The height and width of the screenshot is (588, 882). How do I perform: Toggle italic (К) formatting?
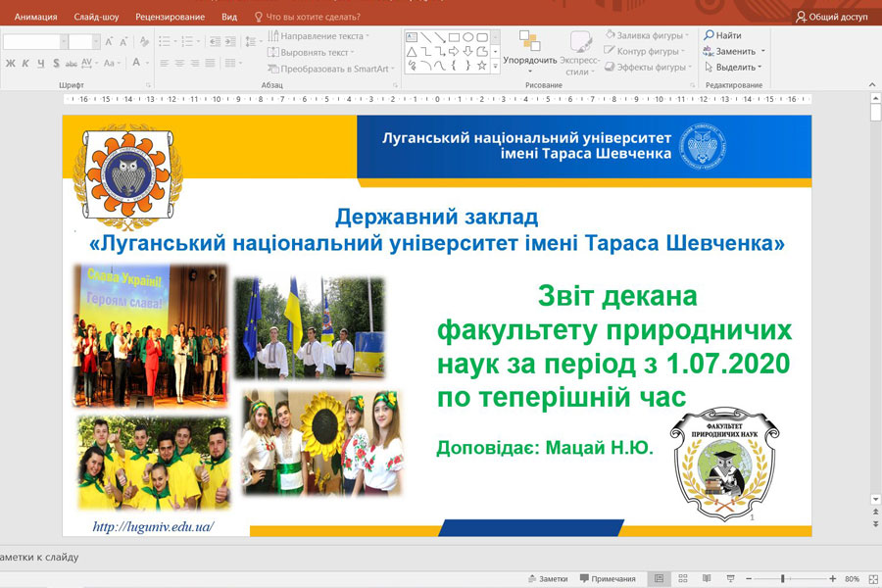point(25,63)
